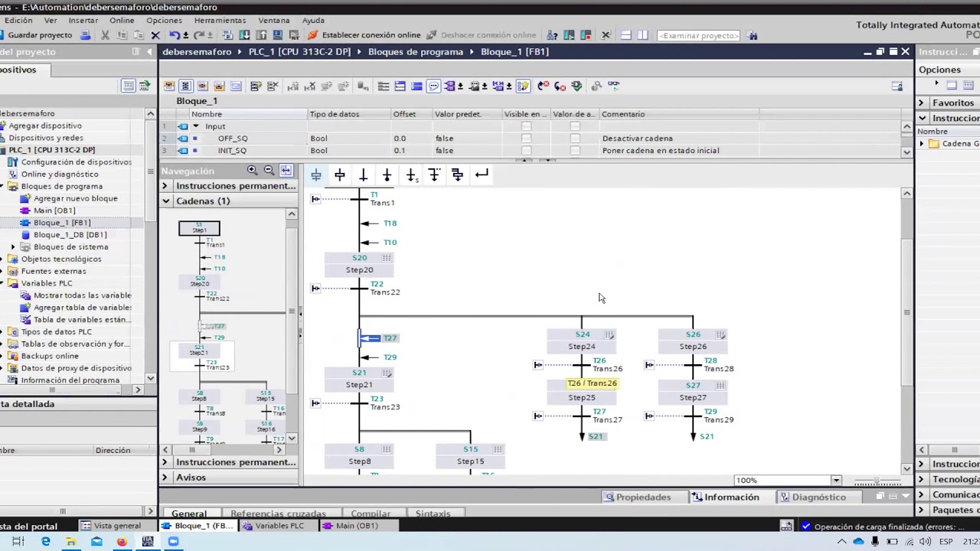This screenshot has height=551, width=980.
Task: Open File Explorer from Windows taskbar
Action: pos(70,542)
